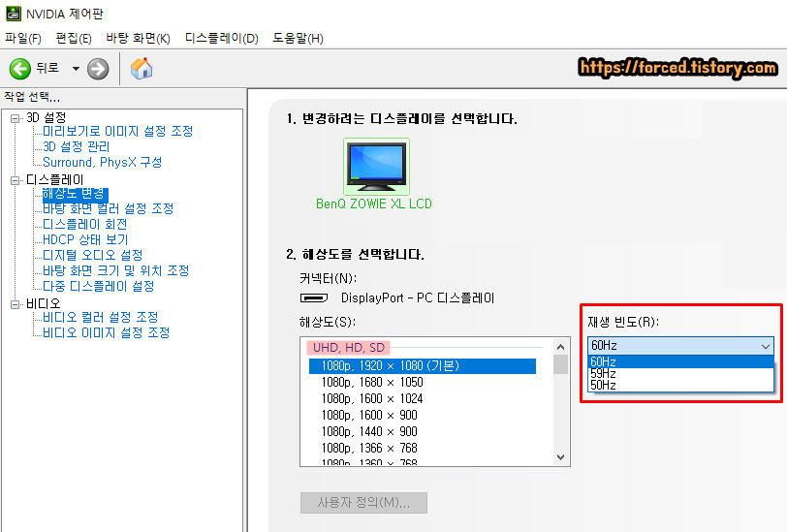Click the 사용자 정의(M)... button
Viewport: 787px width, 532px height.
363,503
